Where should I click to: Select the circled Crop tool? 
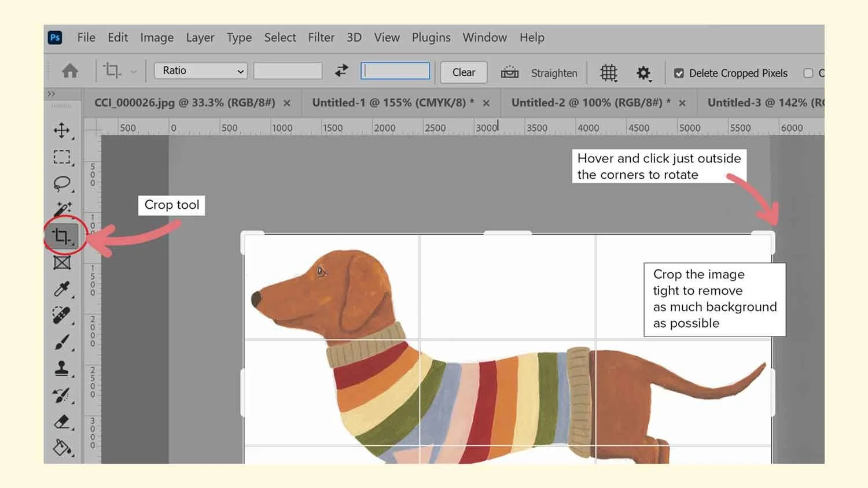point(62,235)
